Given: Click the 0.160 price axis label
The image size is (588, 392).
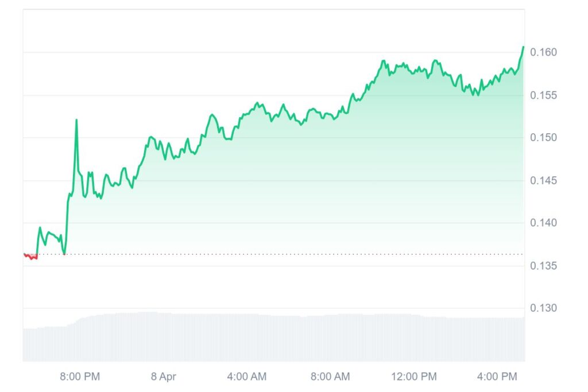Looking at the screenshot, I should 543,52.
